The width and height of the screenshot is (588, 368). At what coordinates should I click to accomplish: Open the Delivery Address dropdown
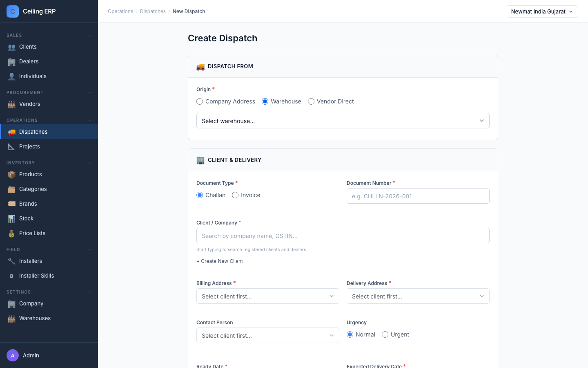[x=418, y=296]
